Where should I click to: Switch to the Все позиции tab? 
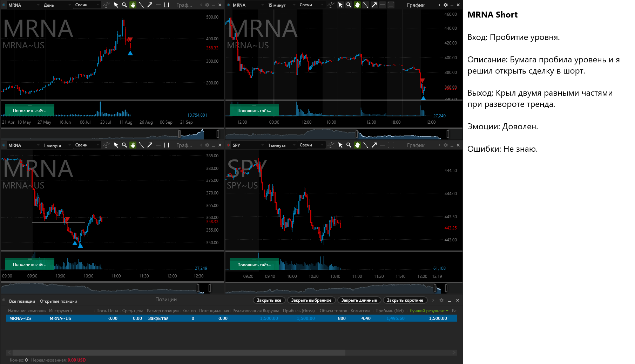pos(22,301)
